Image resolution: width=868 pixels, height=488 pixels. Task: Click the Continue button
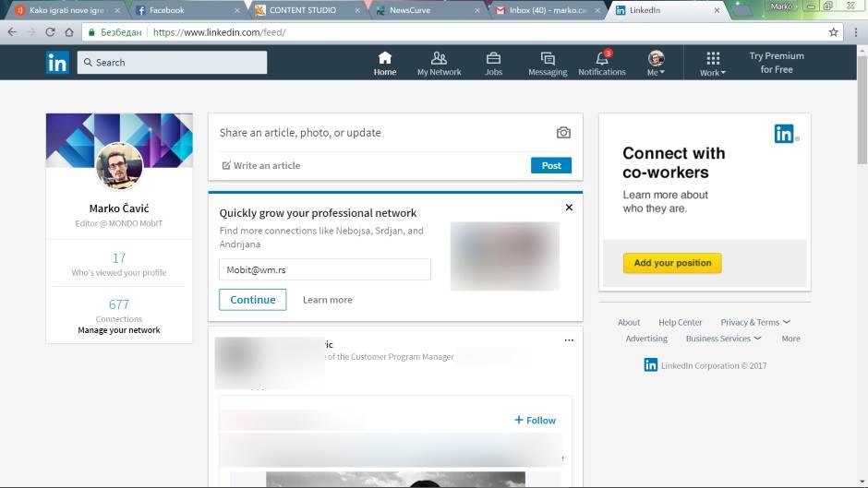pyautogui.click(x=252, y=299)
